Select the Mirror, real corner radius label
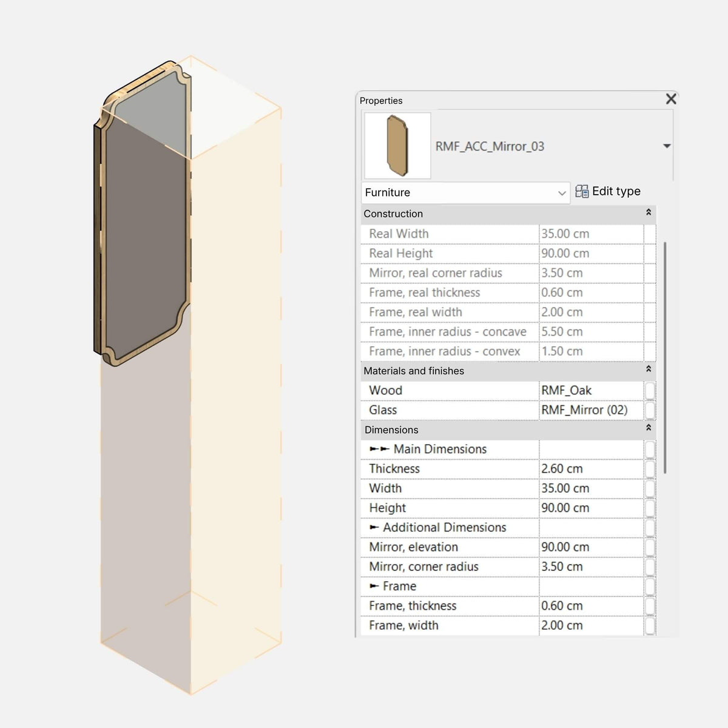The height and width of the screenshot is (728, 728). pyautogui.click(x=436, y=273)
